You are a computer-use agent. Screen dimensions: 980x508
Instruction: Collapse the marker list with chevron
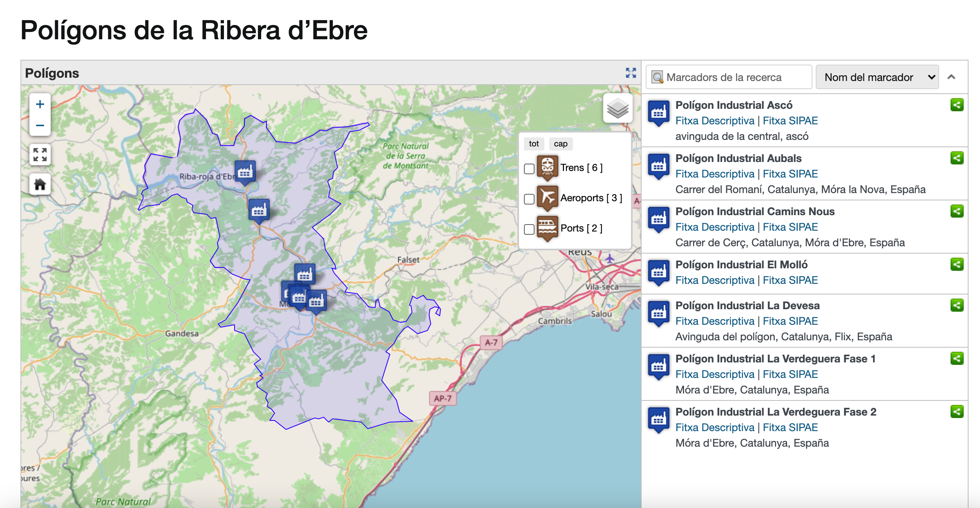(x=951, y=77)
